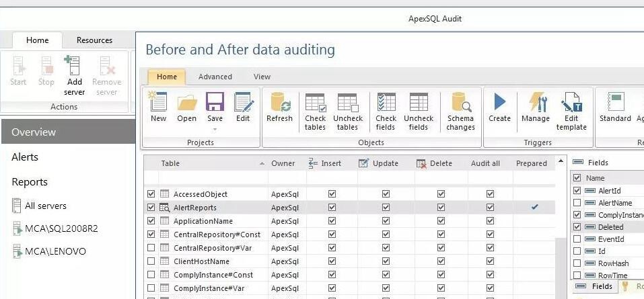Expand the MCA\SQL2008R2 server node
This screenshot has height=299, width=644.
17,229
